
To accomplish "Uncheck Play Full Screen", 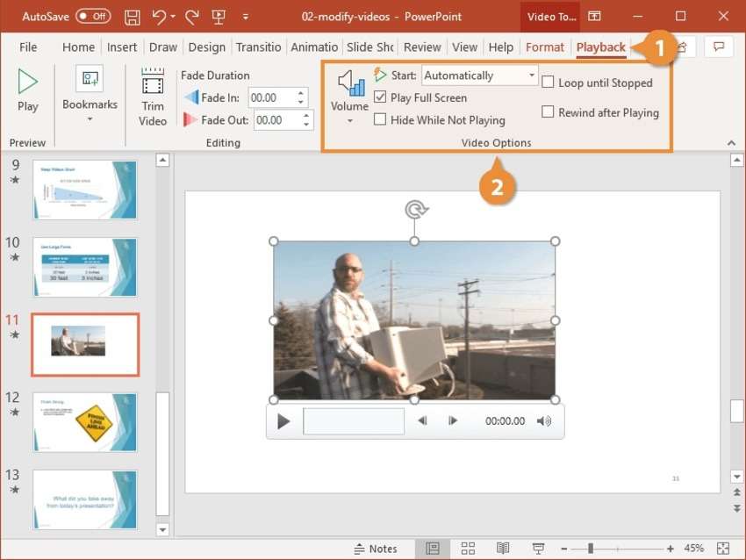I will [381, 98].
